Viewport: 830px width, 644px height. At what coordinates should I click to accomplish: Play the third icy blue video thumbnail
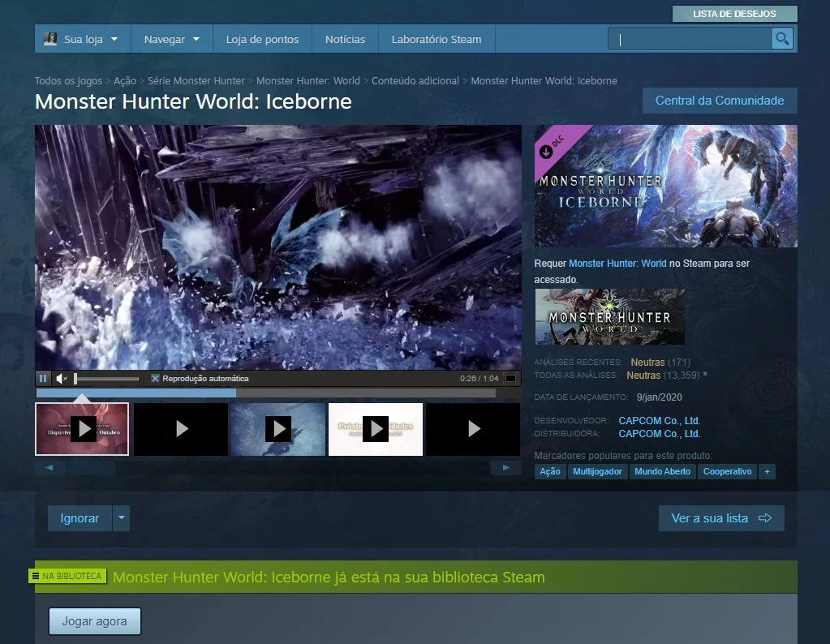(x=278, y=428)
